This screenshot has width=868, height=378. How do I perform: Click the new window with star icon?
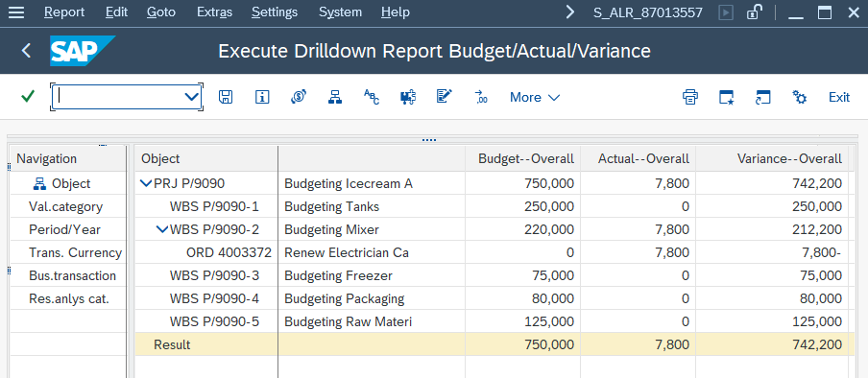[726, 97]
